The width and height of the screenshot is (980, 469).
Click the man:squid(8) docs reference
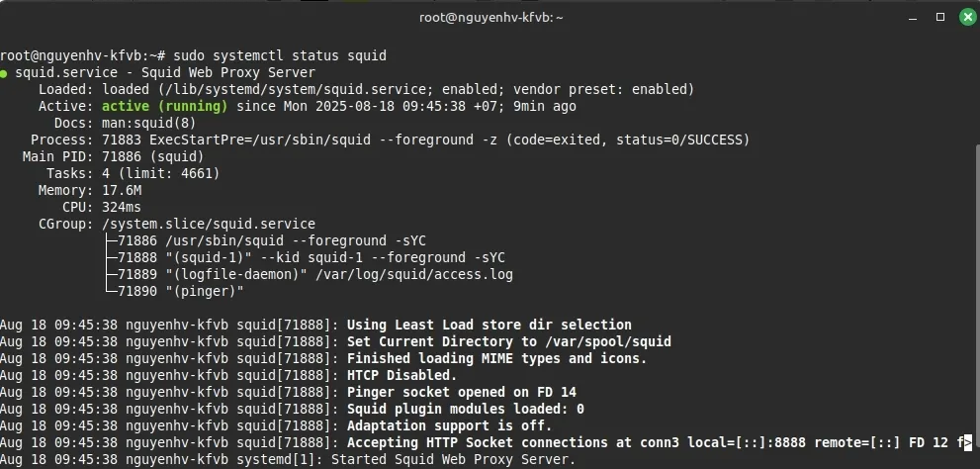coord(148,123)
